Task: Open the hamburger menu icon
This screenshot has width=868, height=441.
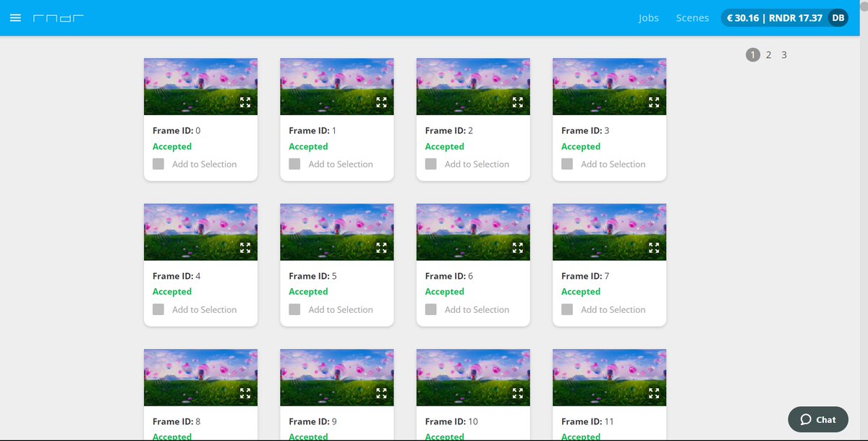Action: click(15, 17)
